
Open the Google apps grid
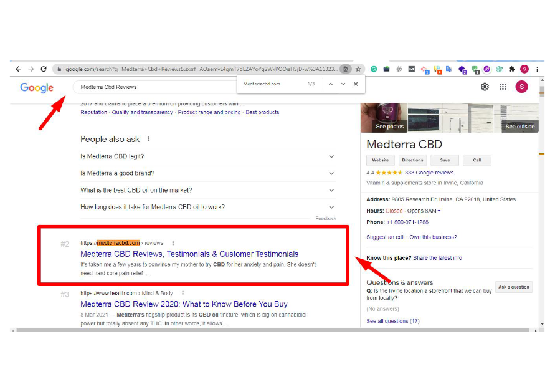(503, 87)
